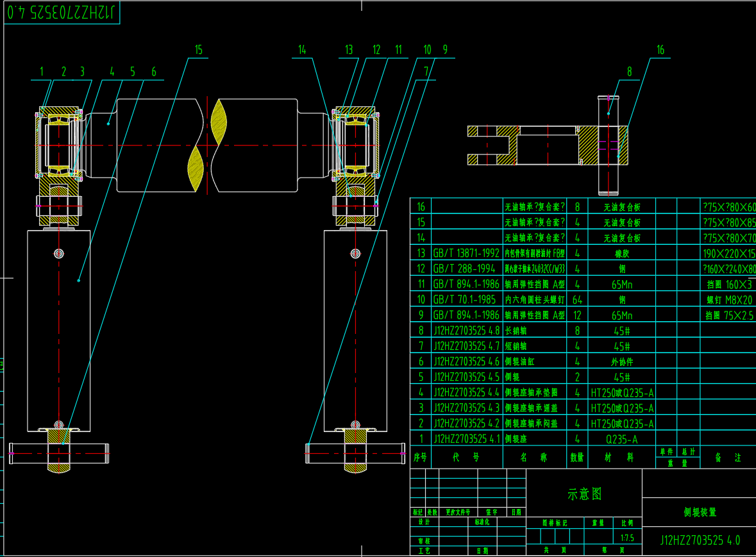Screen dimensions: 756x557
Task: Click part code J12HZ2703525 4.1 in table
Action: 466,439
